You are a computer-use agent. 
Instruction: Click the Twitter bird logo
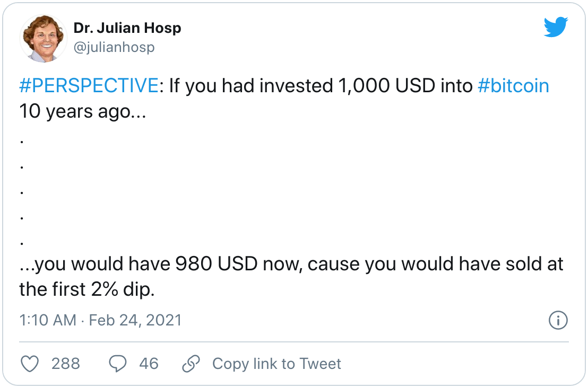(x=556, y=28)
